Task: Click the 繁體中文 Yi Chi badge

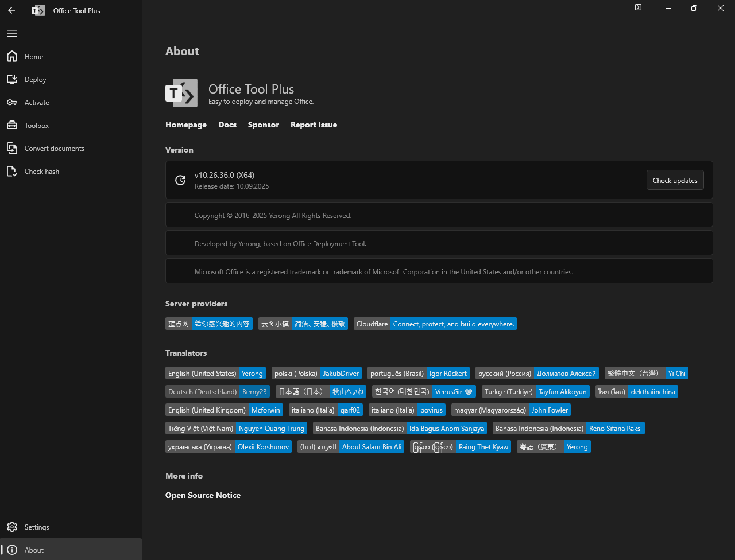Action: point(647,374)
